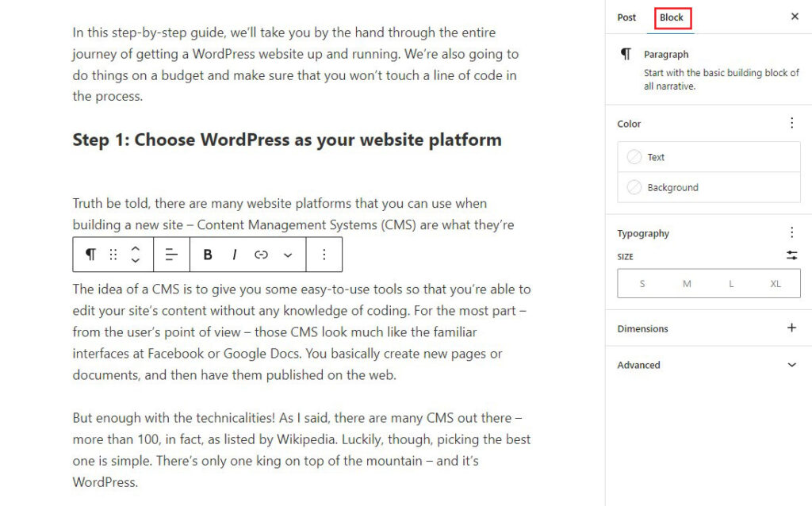Close the settings sidebar
Screen dimensions: 812x506
(x=795, y=16)
